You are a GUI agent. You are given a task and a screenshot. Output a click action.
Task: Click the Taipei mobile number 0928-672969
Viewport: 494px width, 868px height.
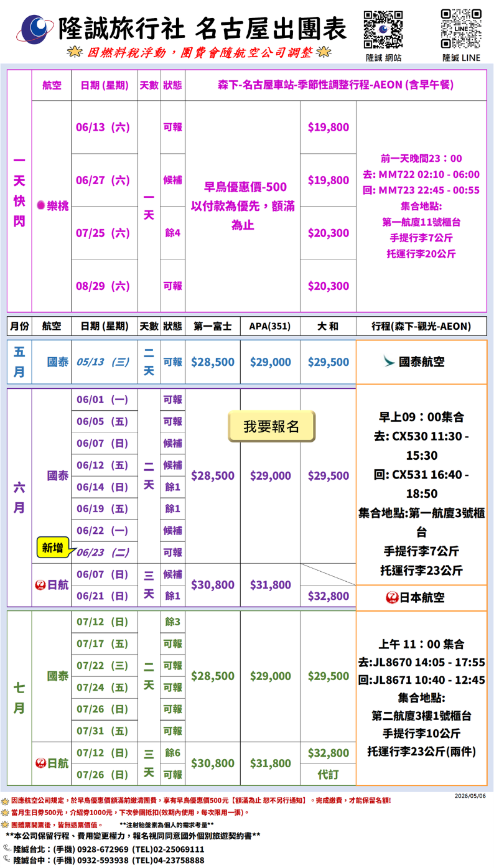[103, 849]
